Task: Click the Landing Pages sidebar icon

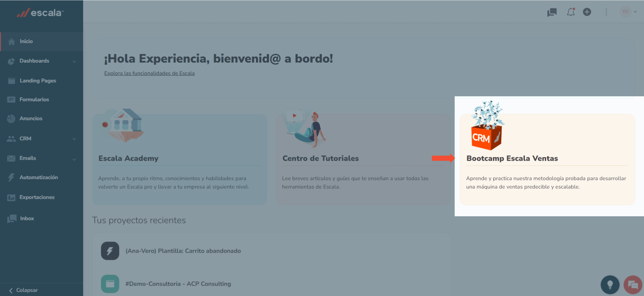Action: (11, 81)
